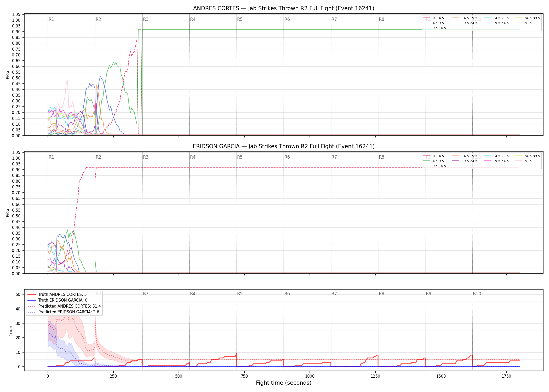This screenshot has width=549, height=392.
Task: Click the R5 round marker in Garcia chart
Action: [x=240, y=157]
